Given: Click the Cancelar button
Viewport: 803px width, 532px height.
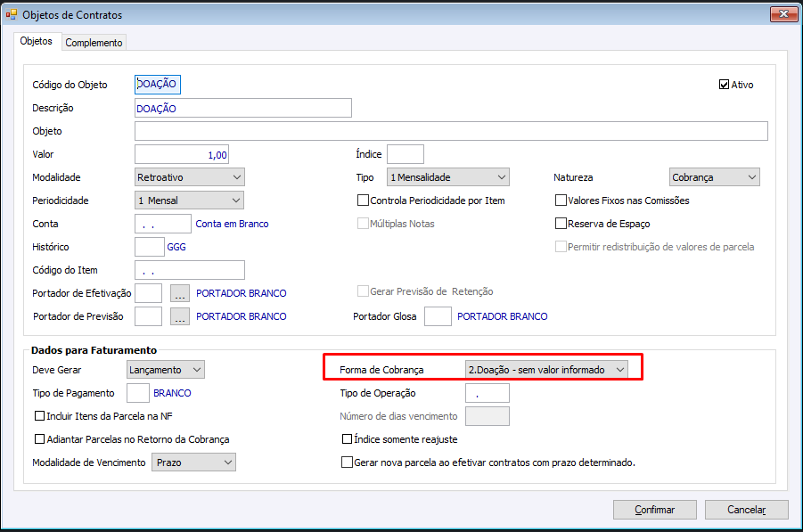Looking at the screenshot, I should 746,510.
